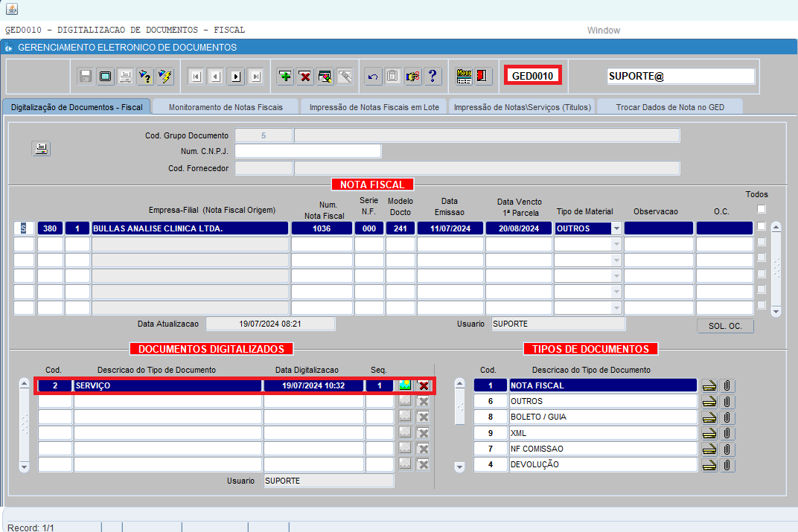Click the scanner icon for NOTA FISCAL type

click(709, 385)
